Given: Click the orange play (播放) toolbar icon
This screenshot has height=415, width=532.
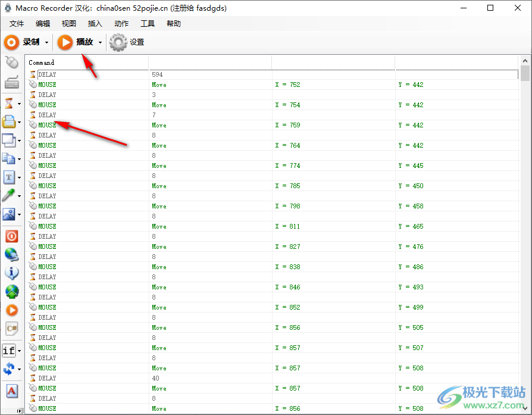Looking at the screenshot, I should 65,42.
